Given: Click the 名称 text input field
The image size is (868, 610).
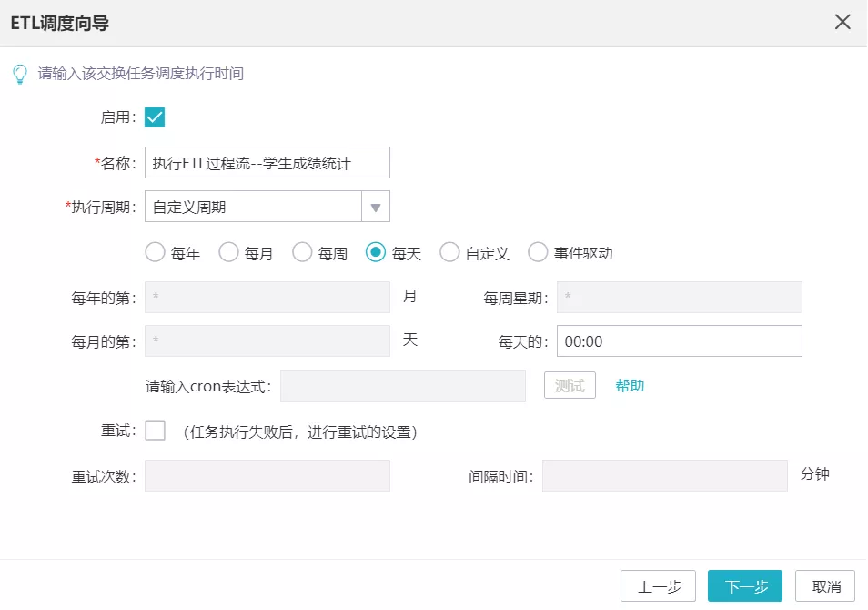Looking at the screenshot, I should click(267, 163).
